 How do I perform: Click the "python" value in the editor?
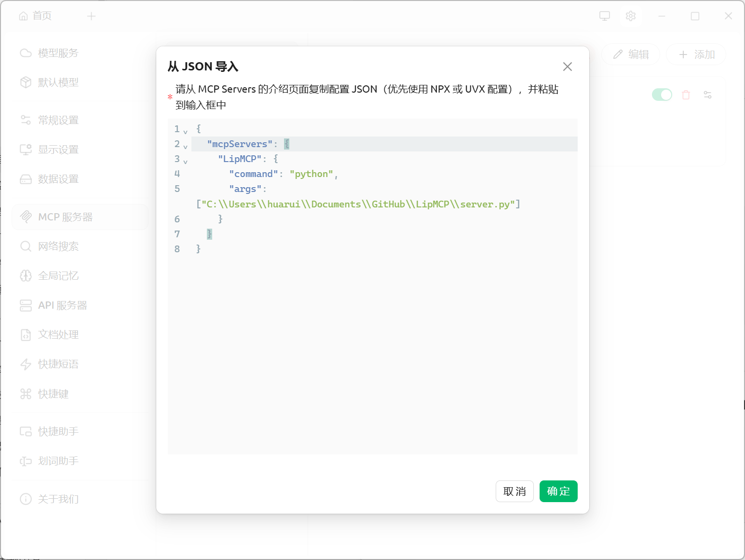click(311, 174)
